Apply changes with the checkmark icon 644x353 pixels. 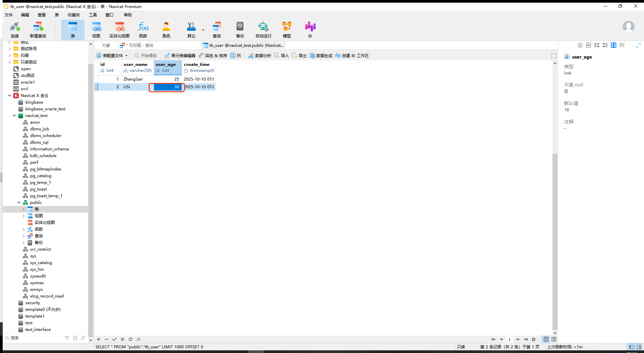(115, 339)
